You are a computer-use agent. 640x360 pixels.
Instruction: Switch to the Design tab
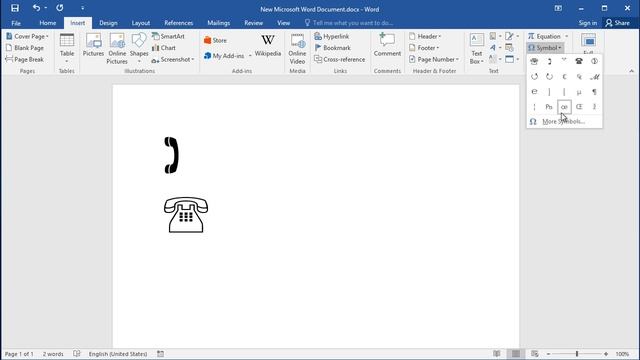tap(108, 23)
